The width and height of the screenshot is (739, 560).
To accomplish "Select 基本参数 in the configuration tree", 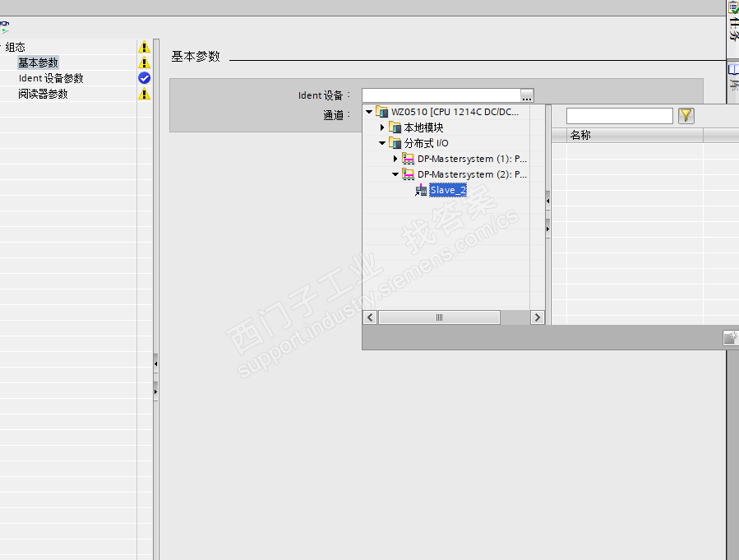I will pyautogui.click(x=38, y=62).
